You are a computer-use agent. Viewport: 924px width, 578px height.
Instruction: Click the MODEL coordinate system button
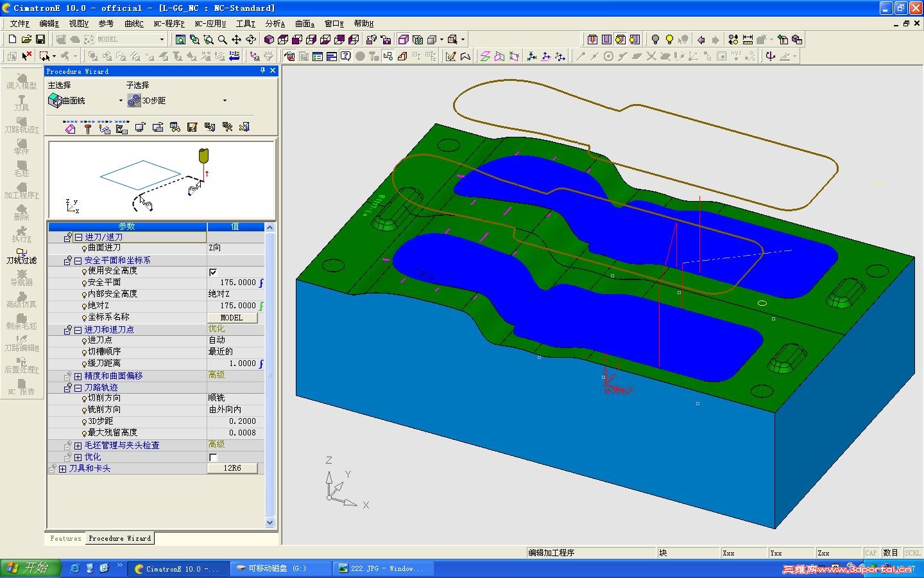click(x=232, y=318)
